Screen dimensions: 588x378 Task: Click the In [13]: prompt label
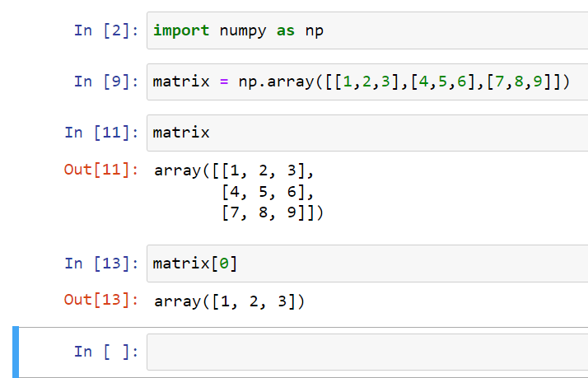(x=101, y=264)
